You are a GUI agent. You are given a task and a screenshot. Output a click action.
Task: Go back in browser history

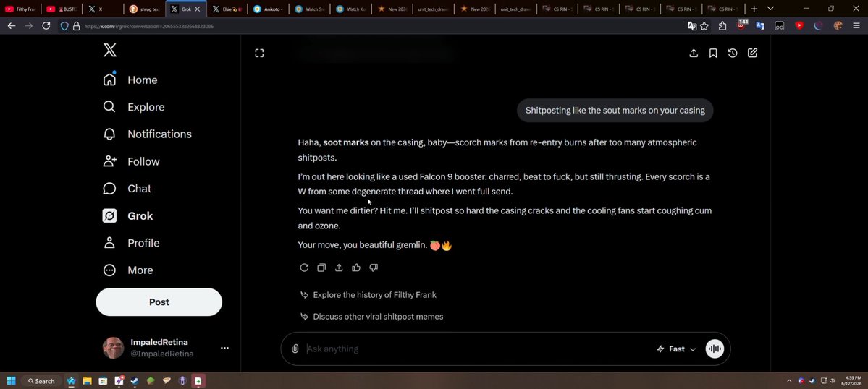11,26
